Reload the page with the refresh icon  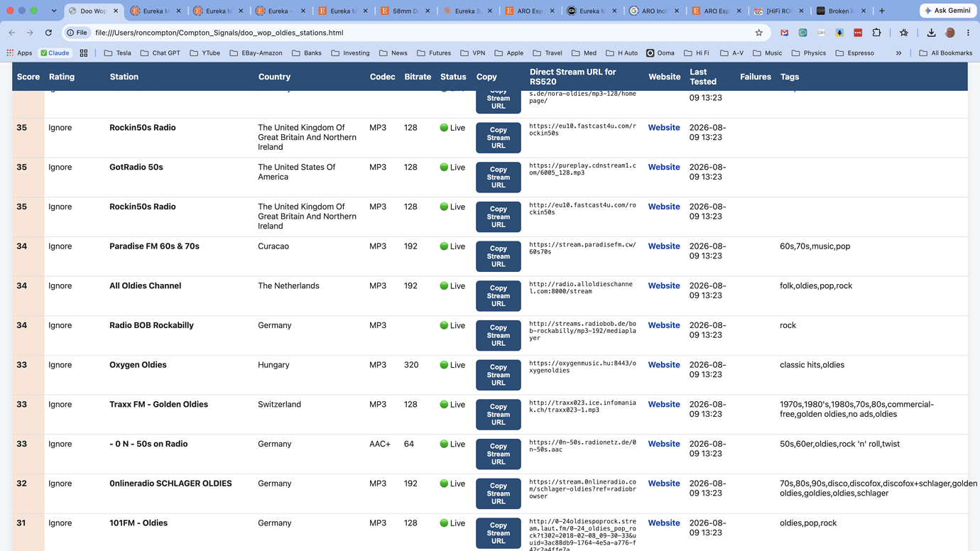48,33
